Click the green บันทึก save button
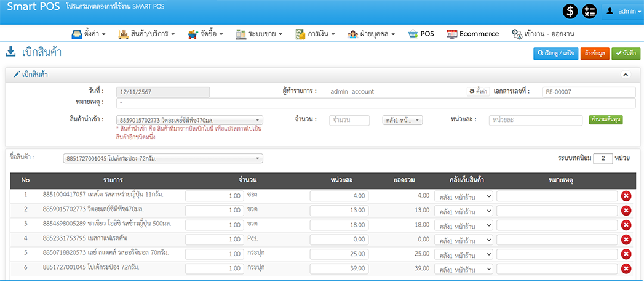 [x=626, y=54]
